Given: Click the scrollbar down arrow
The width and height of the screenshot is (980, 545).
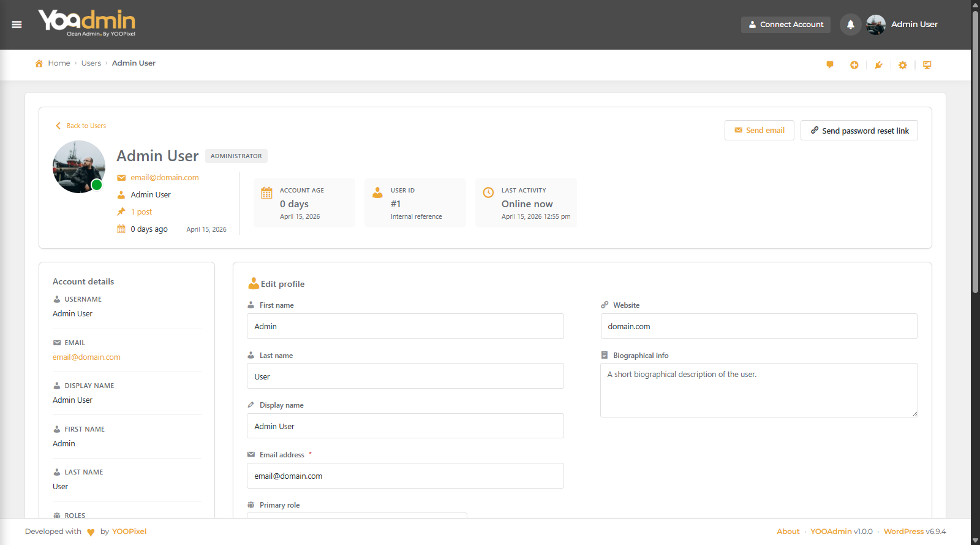Looking at the screenshot, I should pos(975,540).
